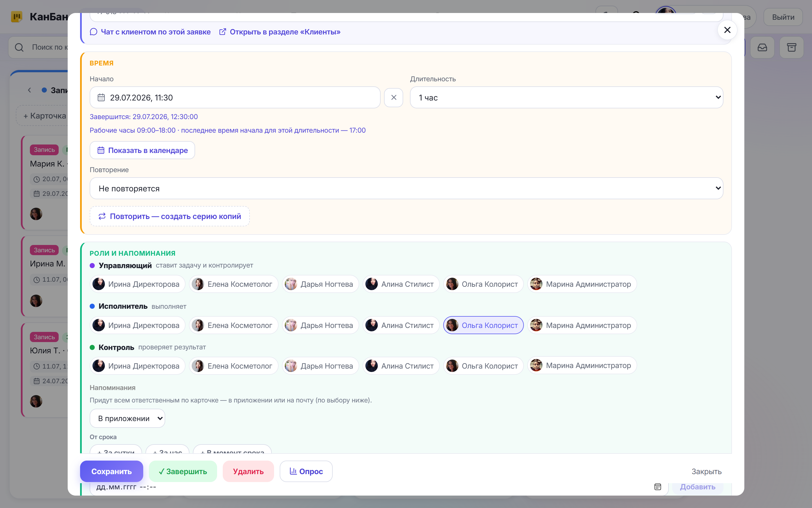
Task: Open the Повторение dropdown
Action: 406,188
